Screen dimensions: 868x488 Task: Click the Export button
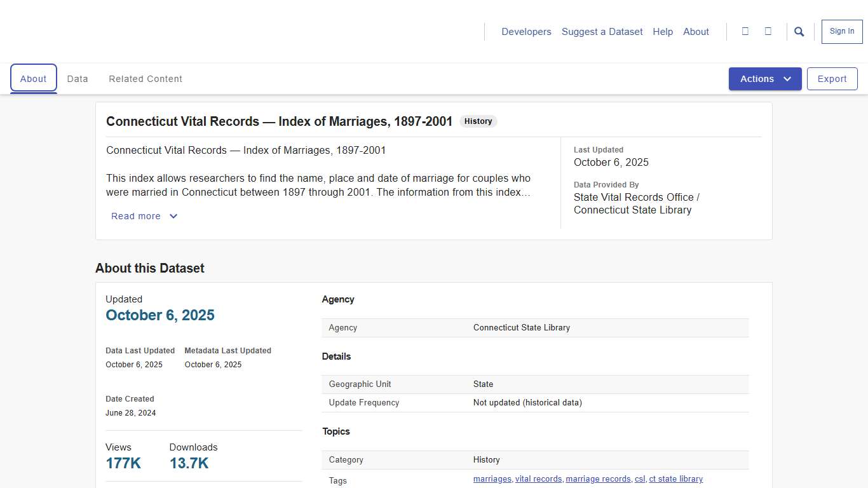coord(832,78)
